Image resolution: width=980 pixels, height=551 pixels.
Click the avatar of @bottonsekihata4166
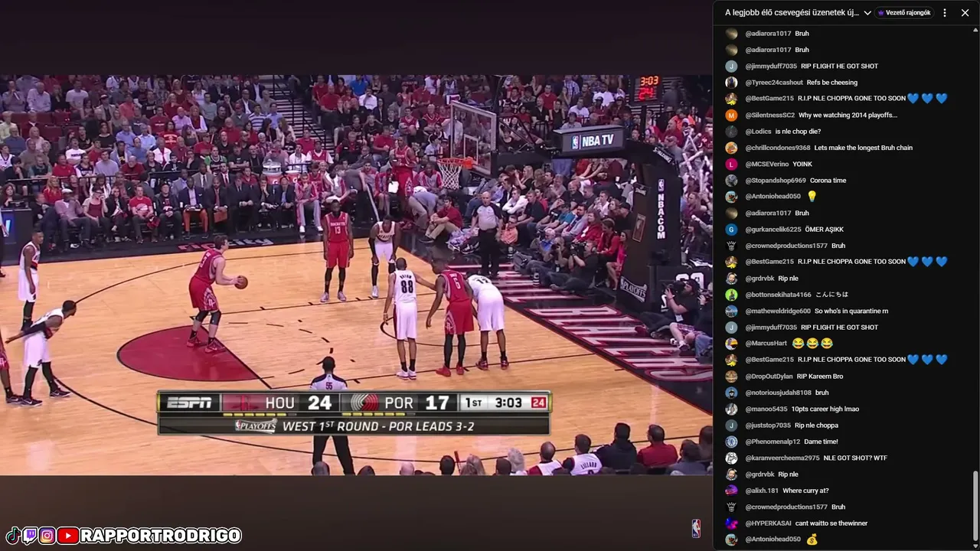(731, 295)
